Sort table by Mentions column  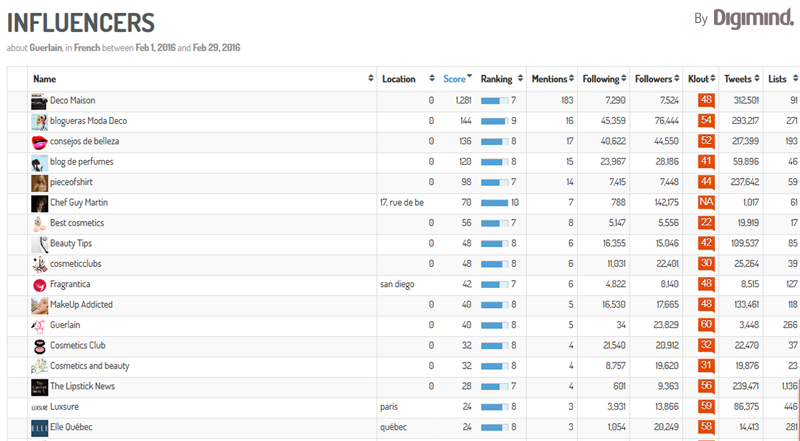coord(552,79)
